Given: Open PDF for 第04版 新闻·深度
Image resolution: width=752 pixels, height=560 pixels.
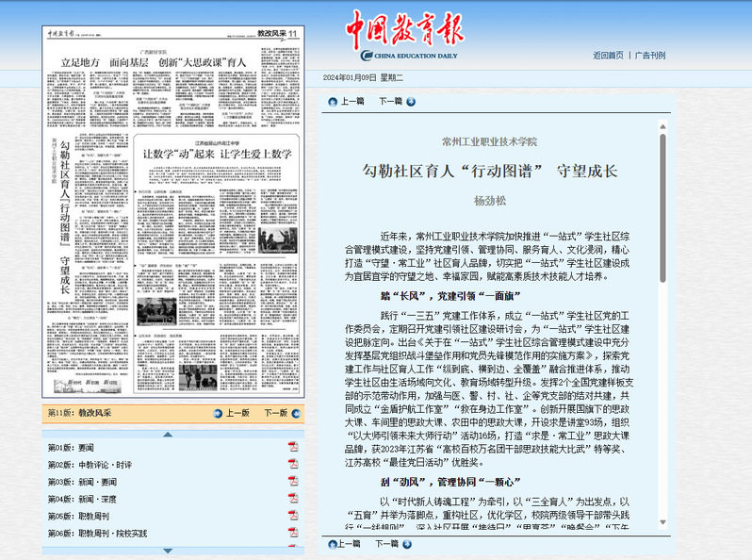Looking at the screenshot, I should coord(292,499).
